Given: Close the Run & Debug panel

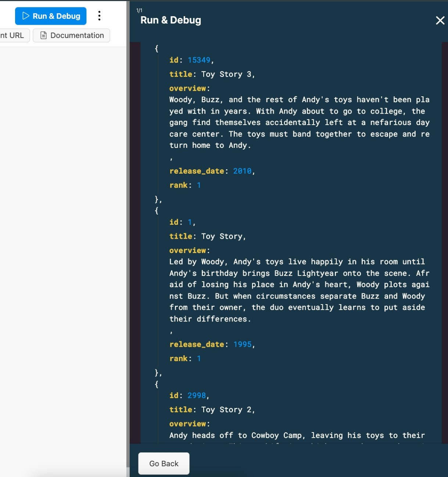Looking at the screenshot, I should point(440,20).
